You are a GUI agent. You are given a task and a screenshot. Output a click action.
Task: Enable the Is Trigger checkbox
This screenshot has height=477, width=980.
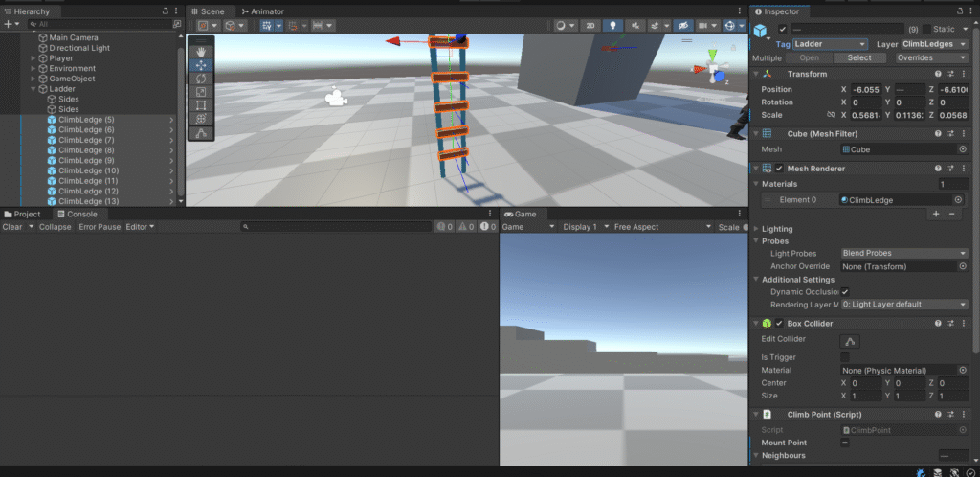[x=845, y=357]
